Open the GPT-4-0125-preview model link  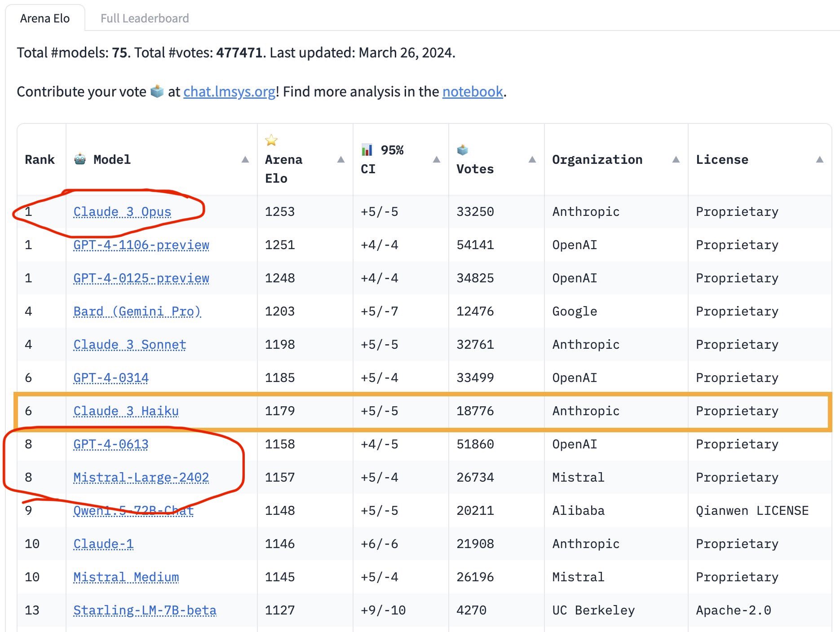(141, 278)
